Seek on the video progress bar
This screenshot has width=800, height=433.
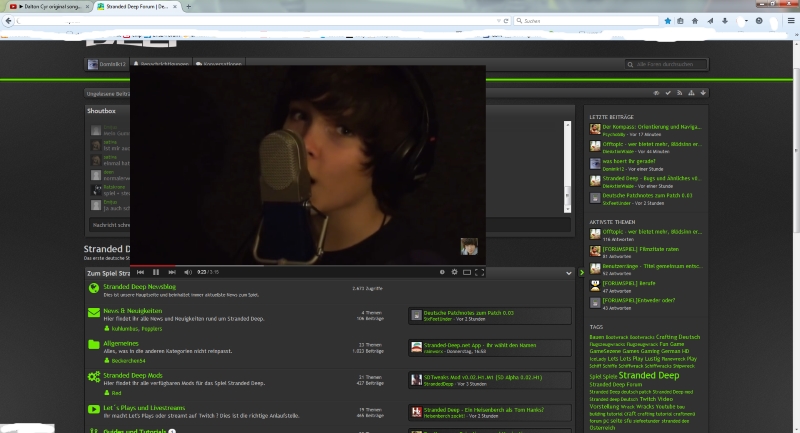(x=300, y=265)
